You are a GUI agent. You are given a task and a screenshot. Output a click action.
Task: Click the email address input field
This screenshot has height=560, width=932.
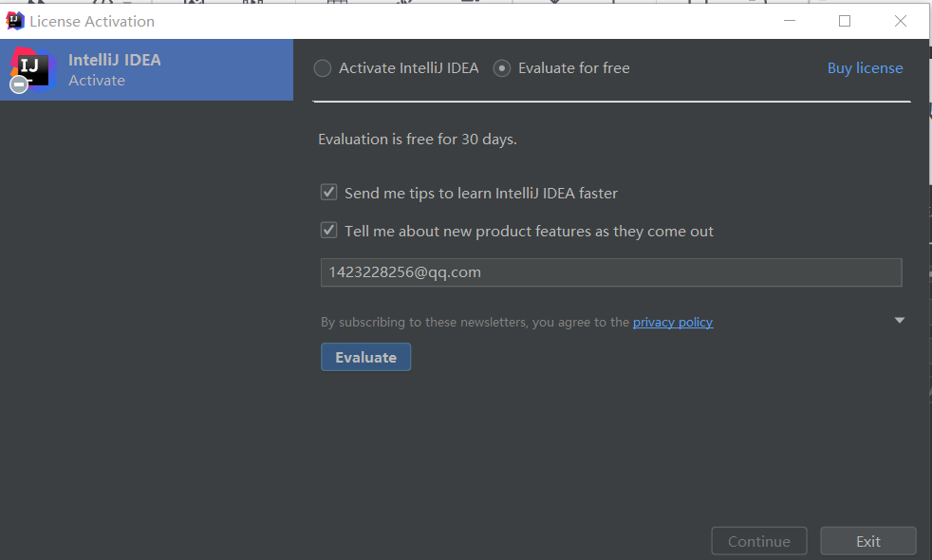611,272
